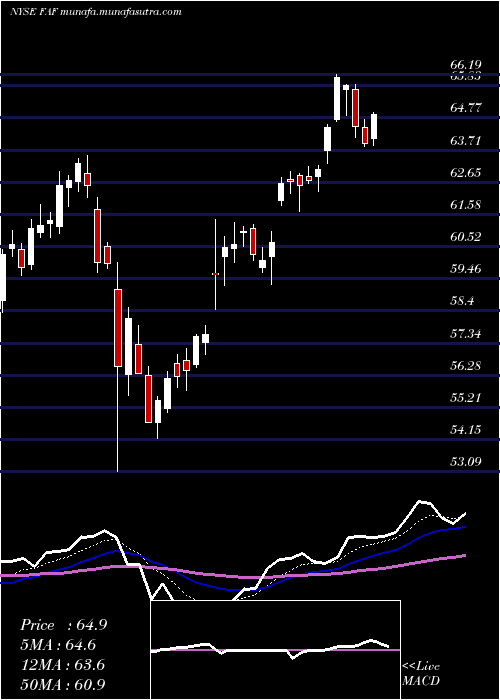Click the 61.58 price axis label
Viewport: 500px width, 700px height.
[466, 205]
